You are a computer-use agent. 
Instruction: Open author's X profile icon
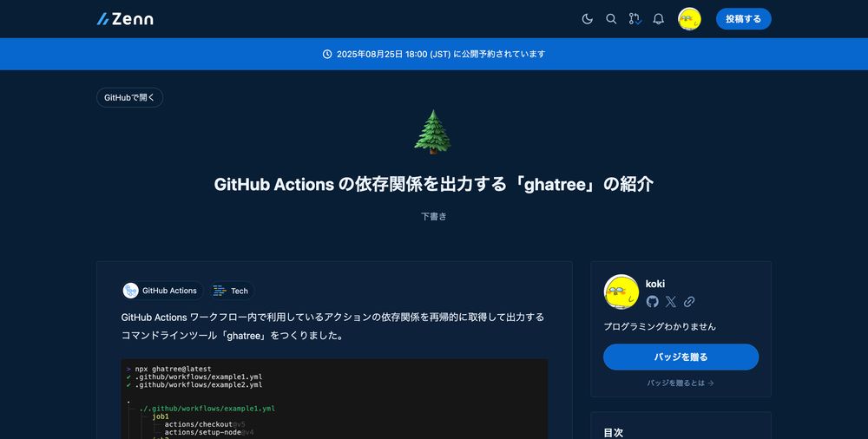click(x=670, y=302)
